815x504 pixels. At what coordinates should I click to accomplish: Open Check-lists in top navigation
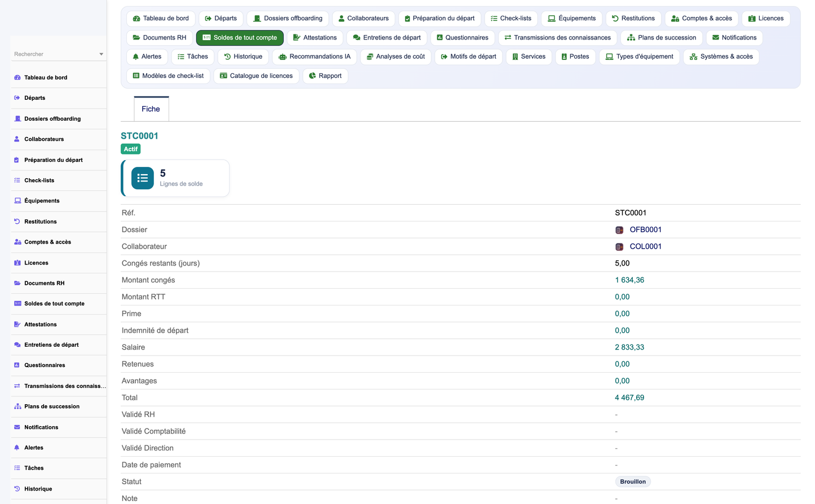tap(511, 19)
